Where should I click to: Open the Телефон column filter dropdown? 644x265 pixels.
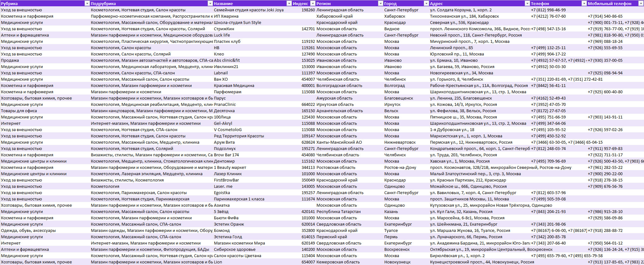coord(584,3)
